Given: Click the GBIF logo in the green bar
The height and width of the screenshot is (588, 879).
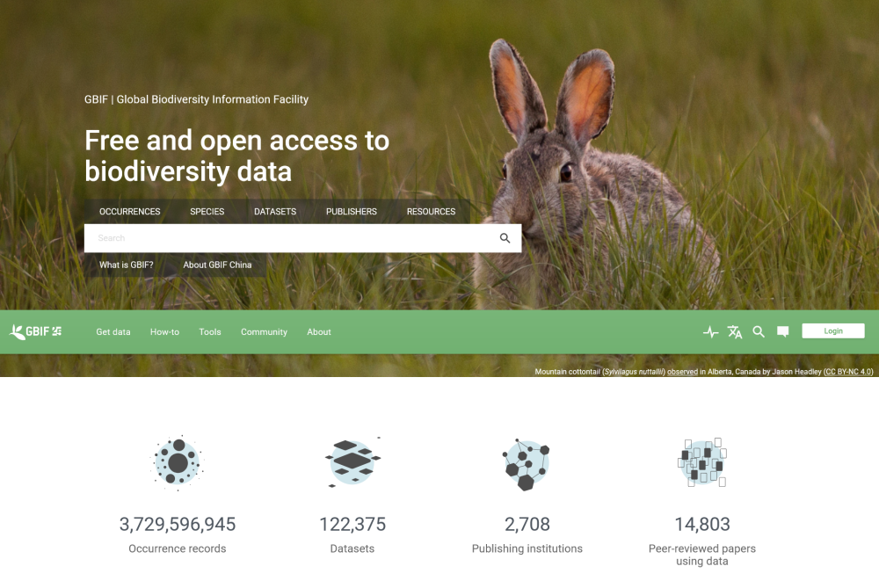Looking at the screenshot, I should coord(35,332).
